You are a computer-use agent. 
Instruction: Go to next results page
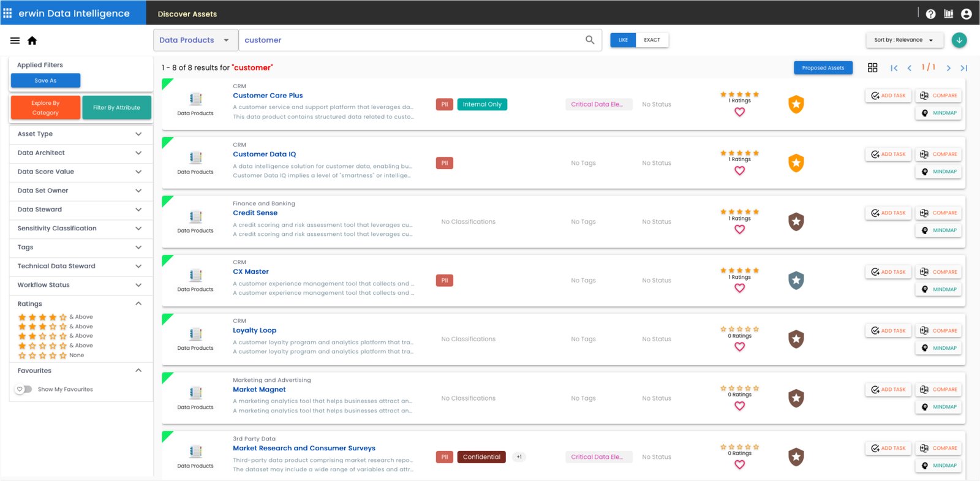pyautogui.click(x=948, y=68)
